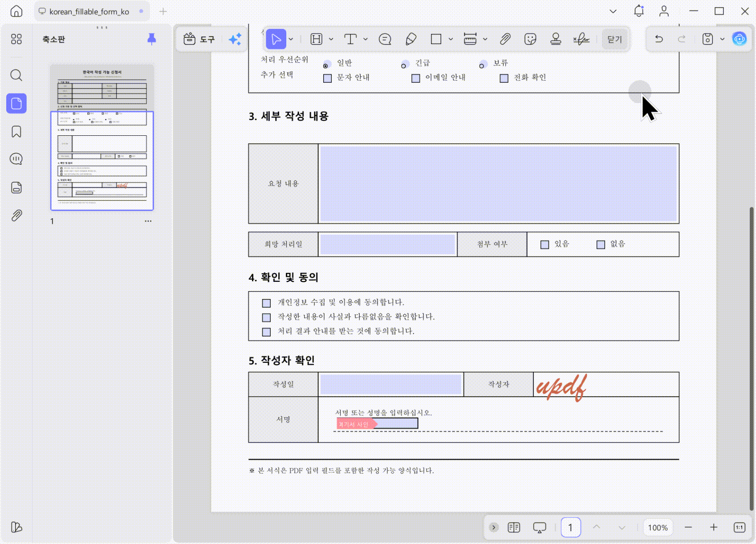
Task: Open page 1 more options menu
Action: [148, 221]
